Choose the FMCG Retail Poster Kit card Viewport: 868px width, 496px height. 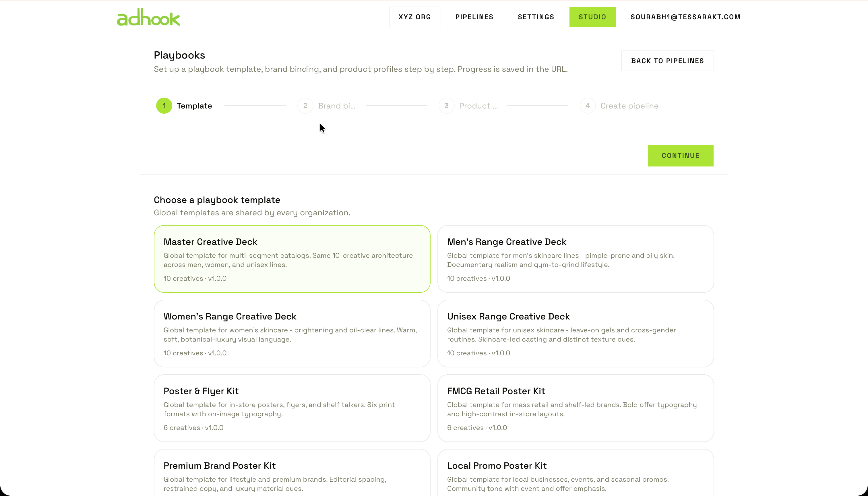pyautogui.click(x=576, y=408)
